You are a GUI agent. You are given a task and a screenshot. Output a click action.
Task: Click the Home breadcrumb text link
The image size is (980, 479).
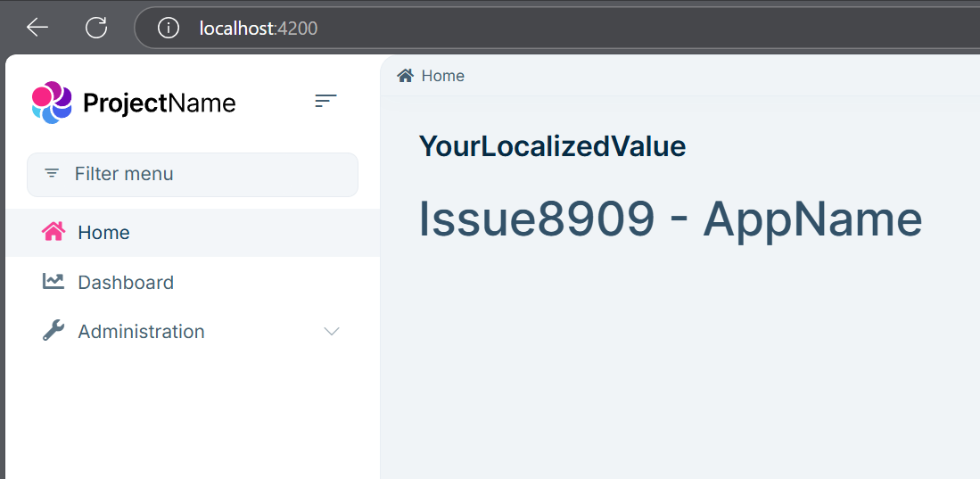(442, 76)
